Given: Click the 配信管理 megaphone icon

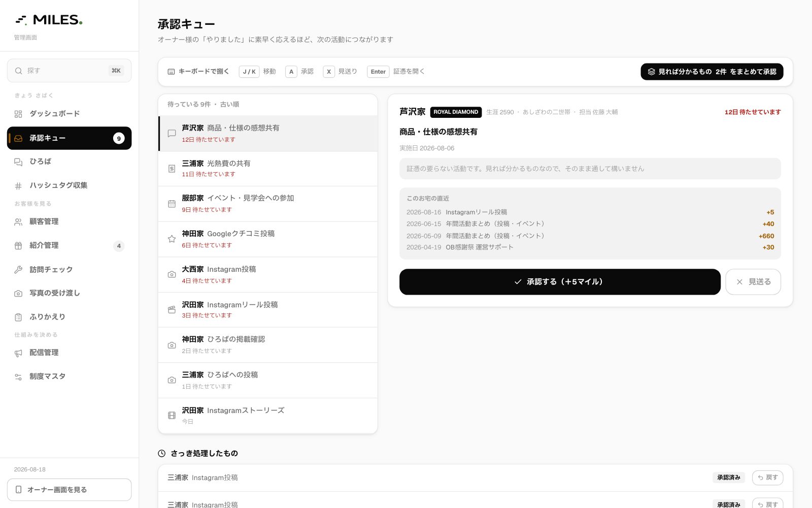Looking at the screenshot, I should click(x=18, y=353).
